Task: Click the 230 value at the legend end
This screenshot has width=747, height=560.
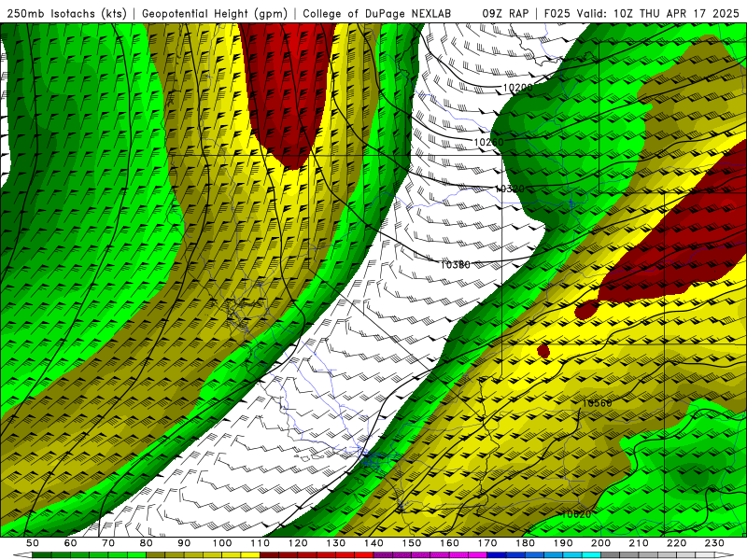Action: (x=715, y=543)
